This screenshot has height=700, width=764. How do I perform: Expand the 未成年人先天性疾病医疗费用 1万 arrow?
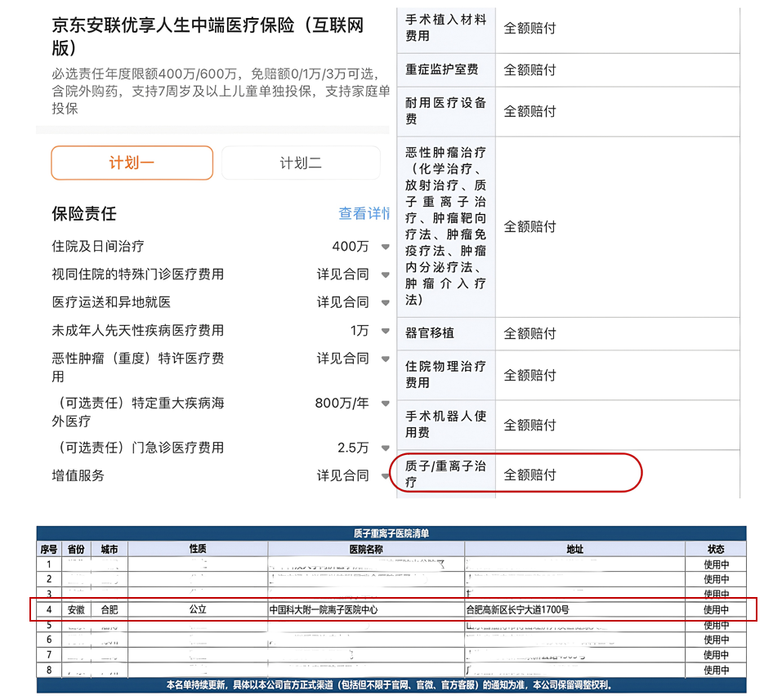point(385,331)
